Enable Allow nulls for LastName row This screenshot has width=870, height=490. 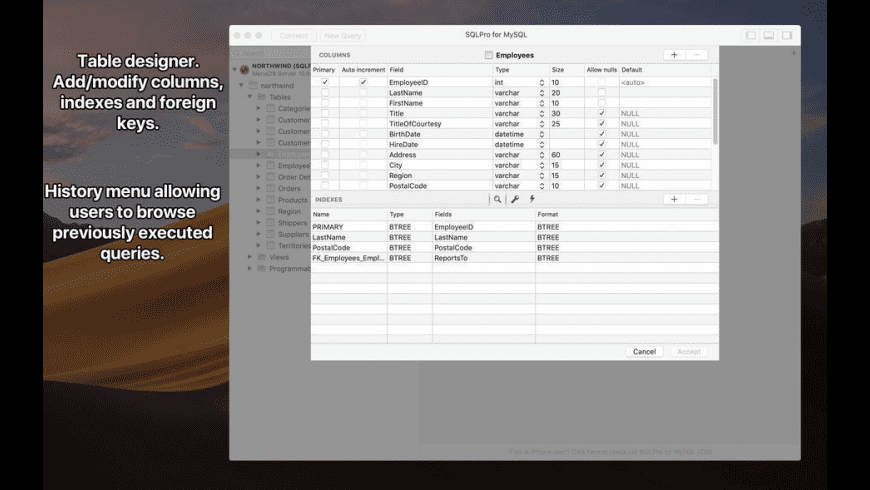[601, 93]
